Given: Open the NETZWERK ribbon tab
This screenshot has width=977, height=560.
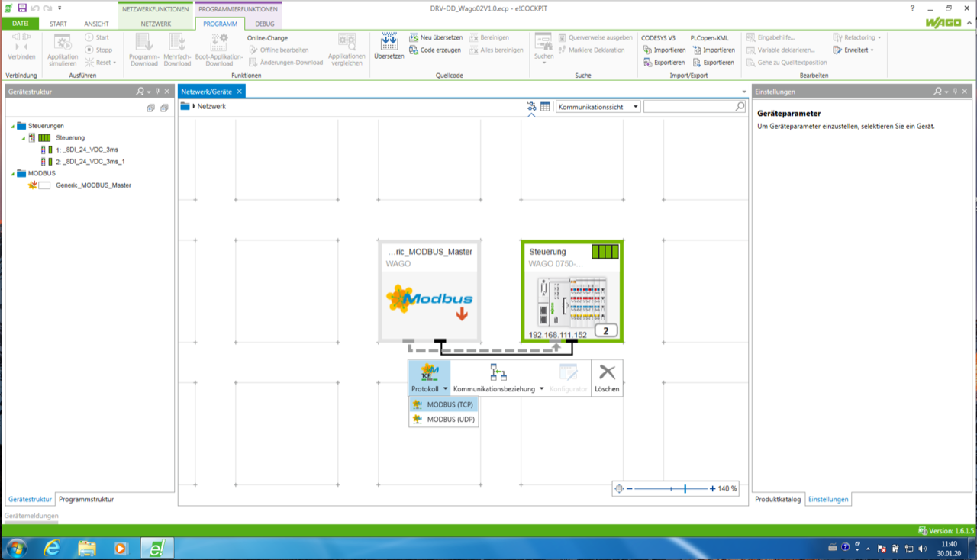Looking at the screenshot, I should click(156, 24).
